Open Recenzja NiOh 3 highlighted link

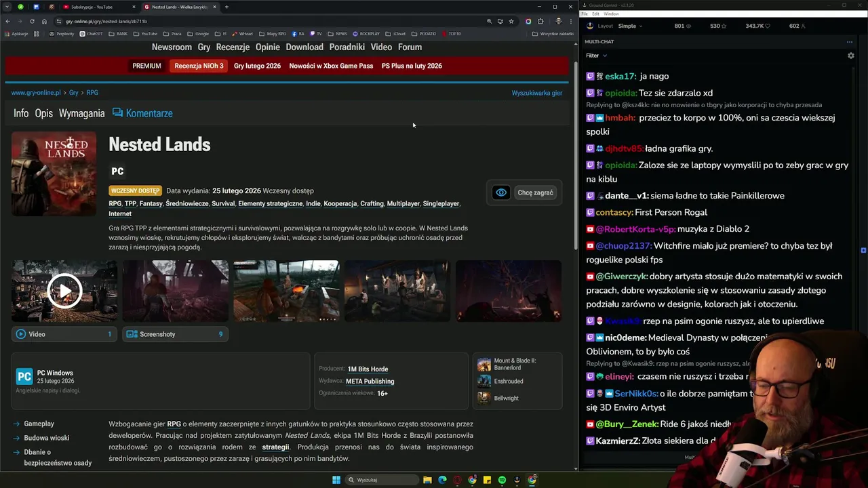coord(199,66)
